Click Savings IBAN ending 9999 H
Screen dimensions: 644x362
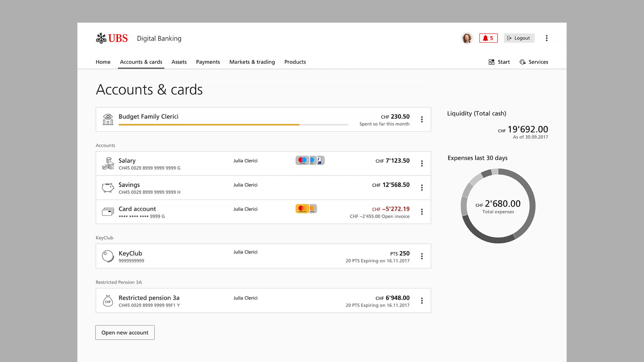149,192
